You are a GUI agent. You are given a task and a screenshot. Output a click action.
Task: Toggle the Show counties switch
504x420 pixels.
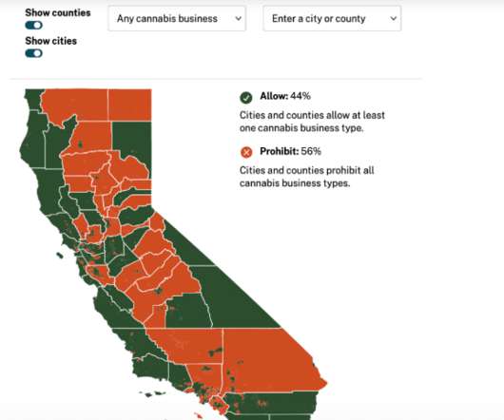click(x=33, y=25)
